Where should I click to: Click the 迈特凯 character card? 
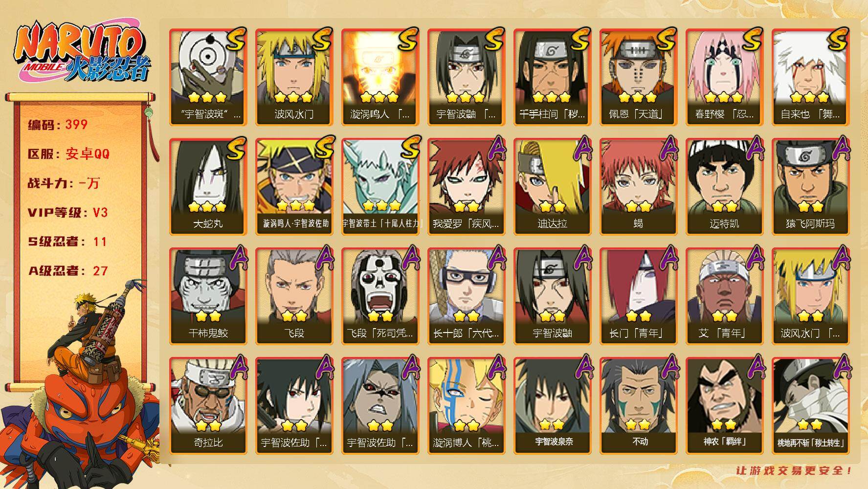click(725, 187)
